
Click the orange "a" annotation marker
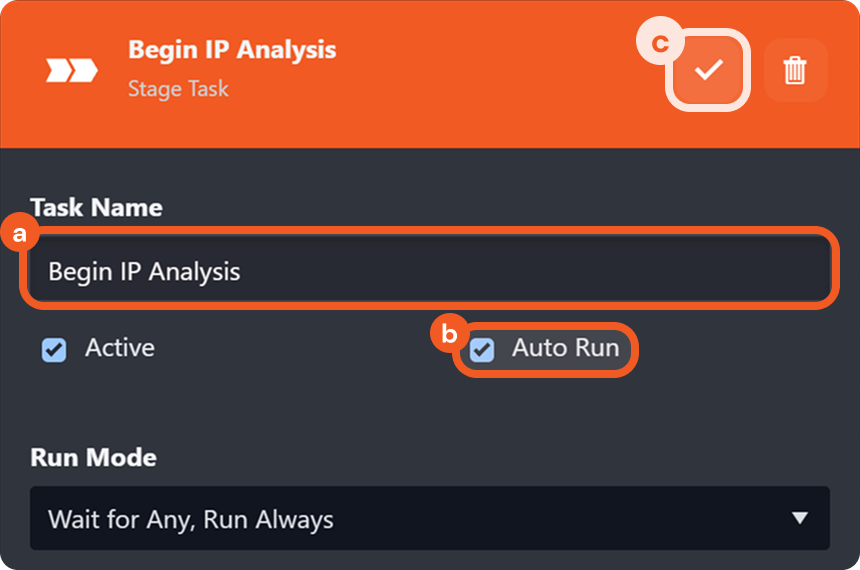coord(19,235)
